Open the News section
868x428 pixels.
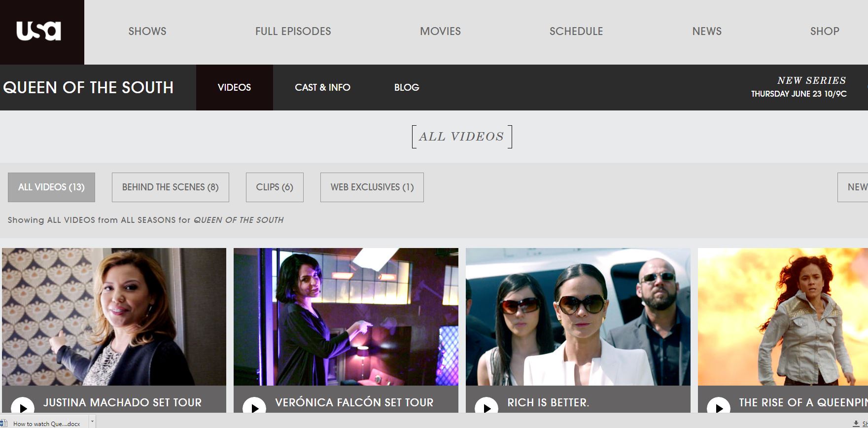point(707,31)
